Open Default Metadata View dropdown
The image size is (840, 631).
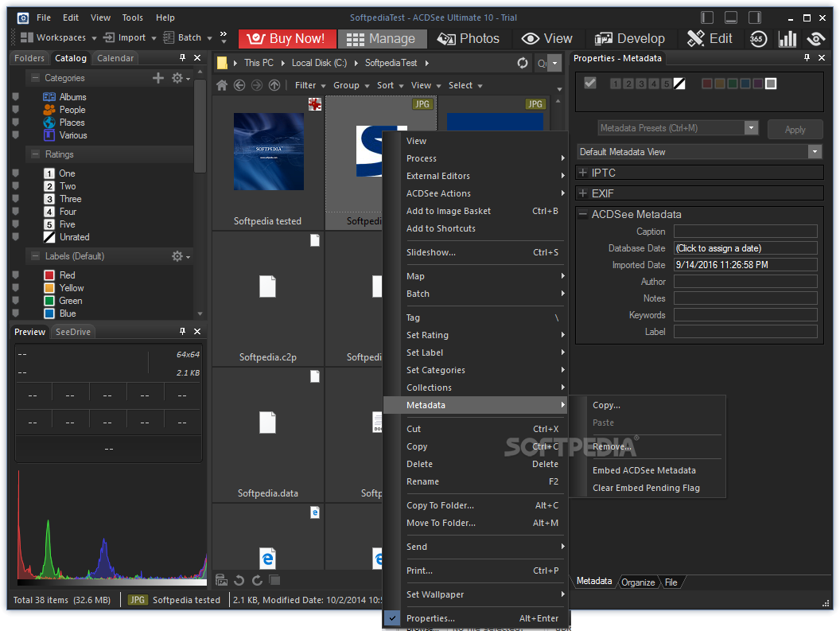[x=815, y=152]
